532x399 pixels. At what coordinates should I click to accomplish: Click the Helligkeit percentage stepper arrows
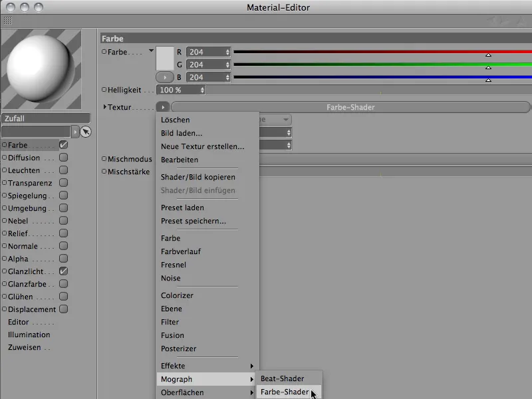[x=202, y=90]
